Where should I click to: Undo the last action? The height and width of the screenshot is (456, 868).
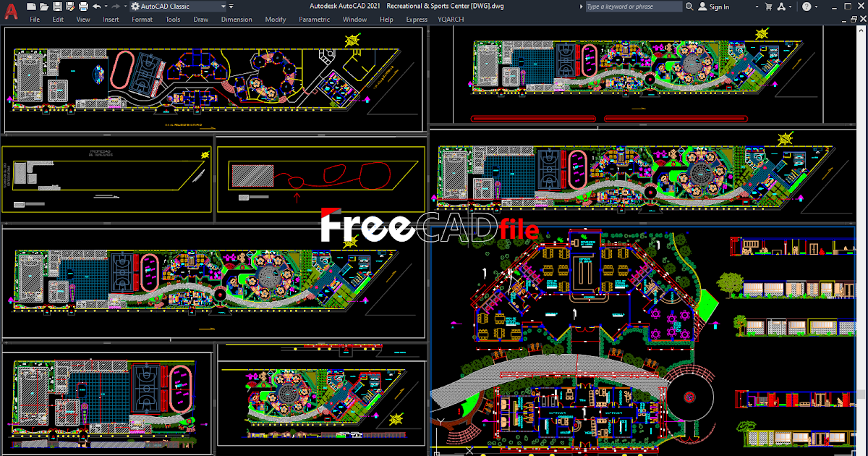click(96, 6)
